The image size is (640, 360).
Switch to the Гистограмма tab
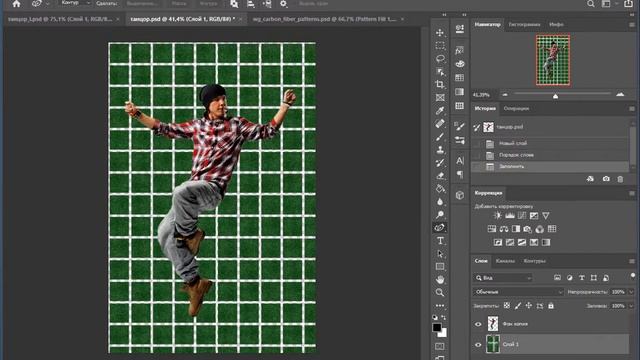pyautogui.click(x=524, y=24)
